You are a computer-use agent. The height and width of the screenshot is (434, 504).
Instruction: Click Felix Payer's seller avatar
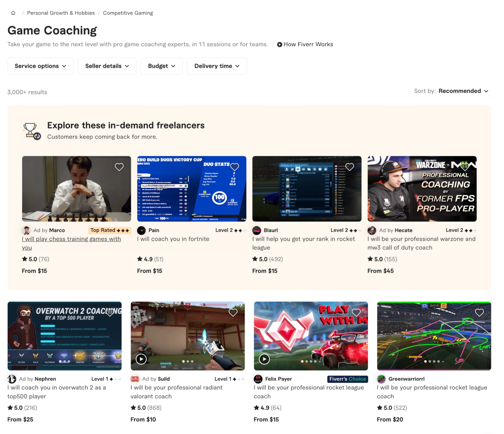[258, 379]
